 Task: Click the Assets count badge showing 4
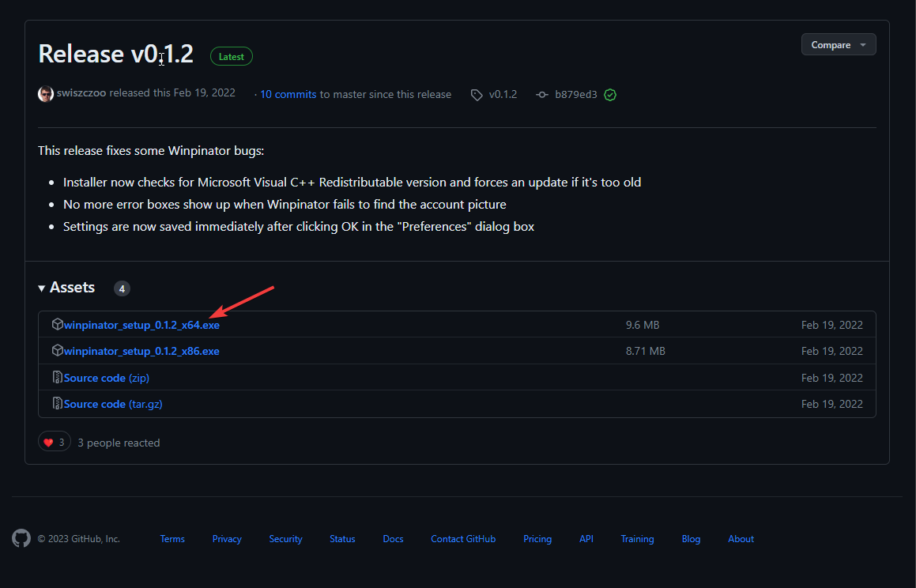(x=122, y=288)
